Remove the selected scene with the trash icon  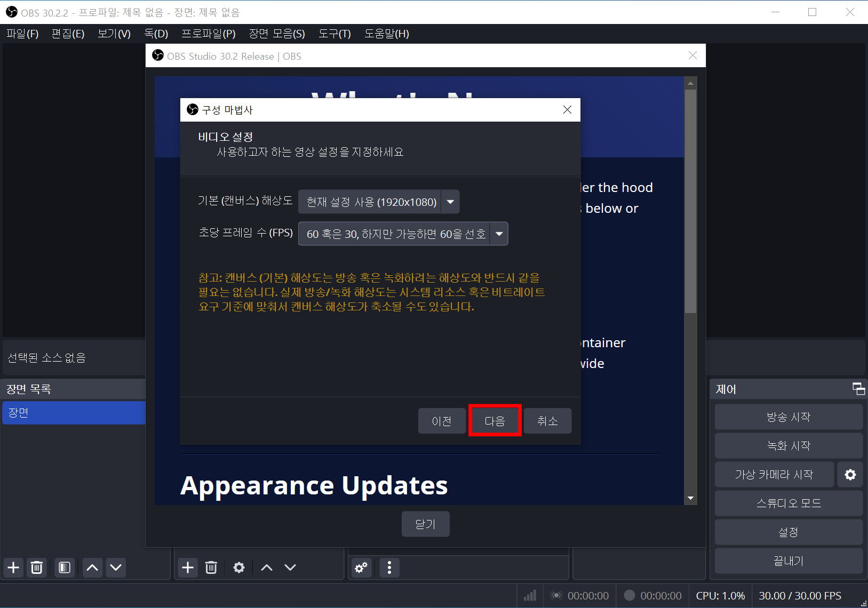coord(37,567)
